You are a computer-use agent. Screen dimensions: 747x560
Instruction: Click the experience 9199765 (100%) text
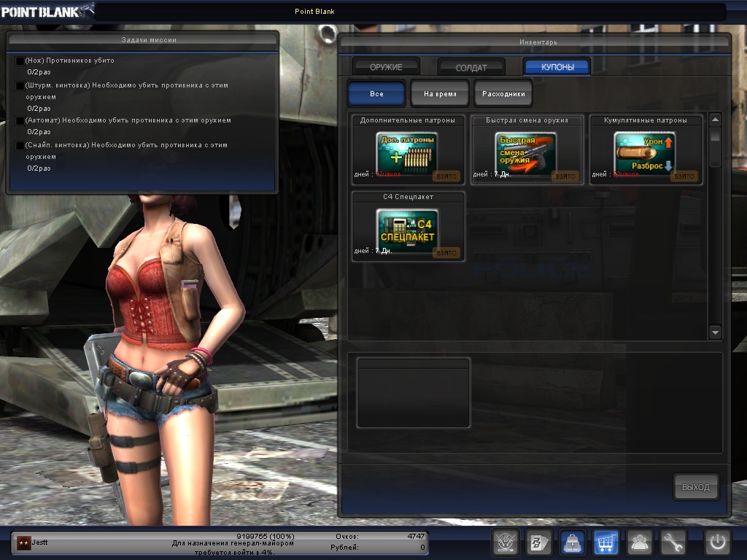tap(266, 536)
